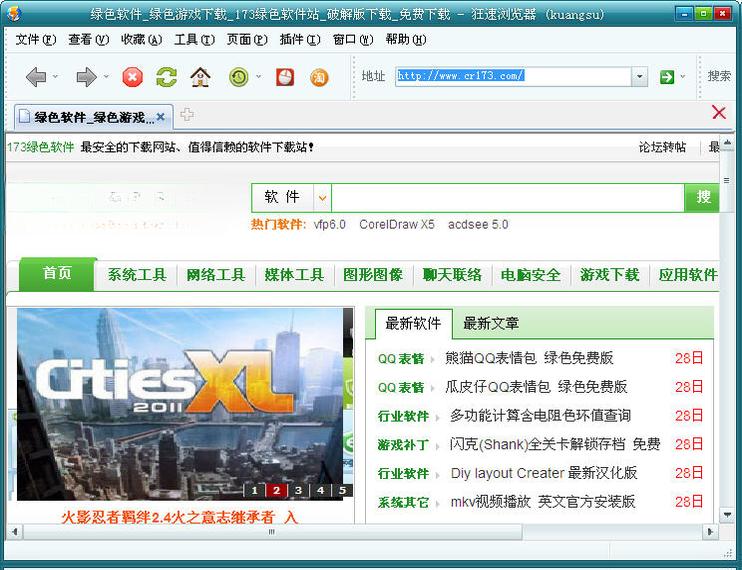Viewport: 742px width, 570px height.
Task: Select the 系统工具 navigation tab
Action: pyautogui.click(x=137, y=275)
